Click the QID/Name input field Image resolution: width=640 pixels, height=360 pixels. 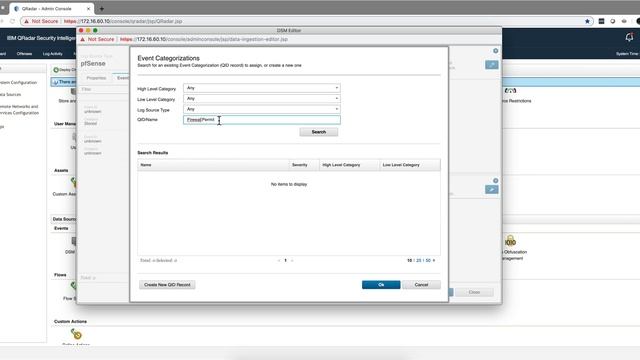click(x=262, y=120)
